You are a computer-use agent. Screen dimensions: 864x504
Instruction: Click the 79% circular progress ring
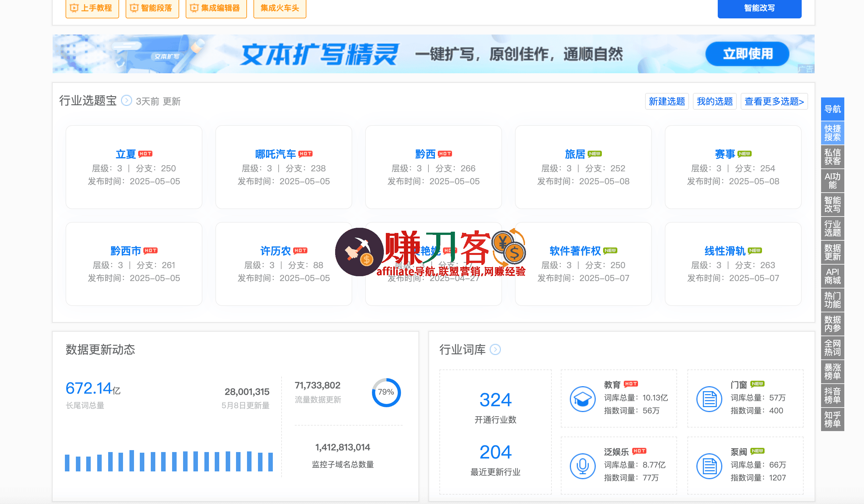[x=386, y=392]
